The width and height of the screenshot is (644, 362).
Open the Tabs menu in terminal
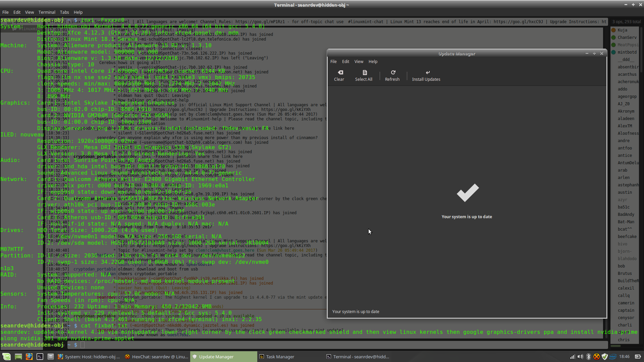[x=64, y=12]
